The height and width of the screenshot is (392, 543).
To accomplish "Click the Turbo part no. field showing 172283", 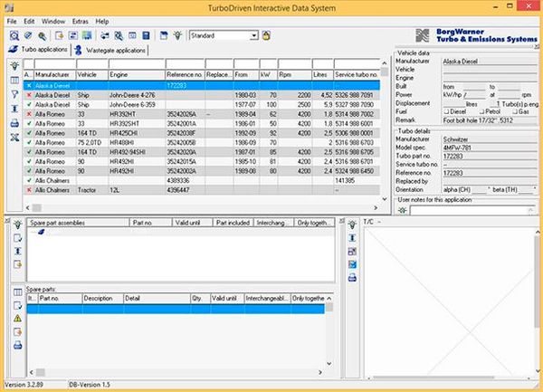I will pyautogui.click(x=490, y=157).
